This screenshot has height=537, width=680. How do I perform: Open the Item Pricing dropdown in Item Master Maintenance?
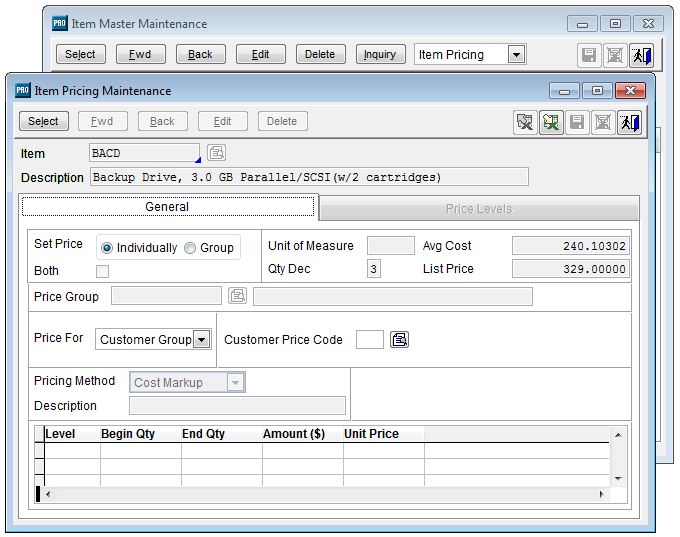point(516,55)
